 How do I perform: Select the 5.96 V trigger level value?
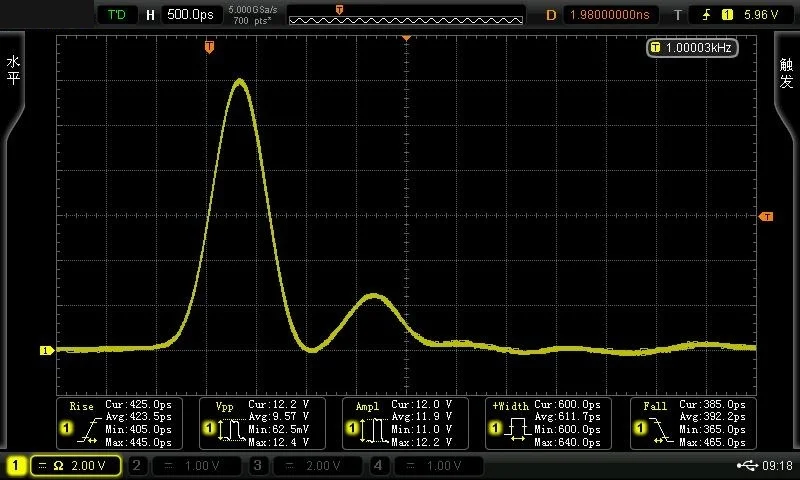(x=761, y=15)
